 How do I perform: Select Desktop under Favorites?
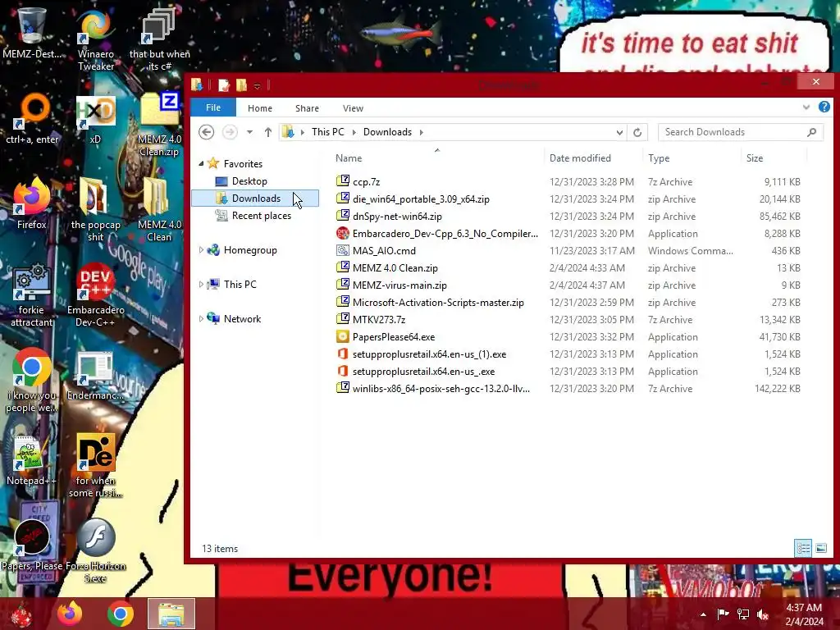point(249,181)
